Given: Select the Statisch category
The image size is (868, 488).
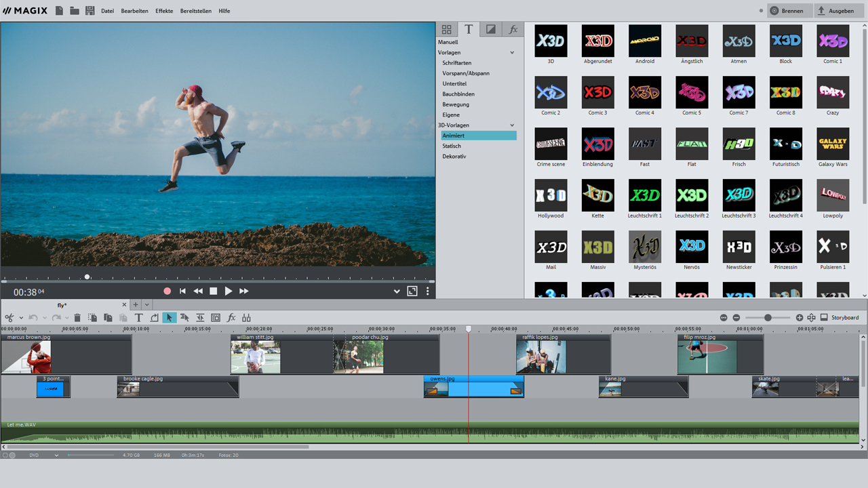Looking at the screenshot, I should coord(451,146).
